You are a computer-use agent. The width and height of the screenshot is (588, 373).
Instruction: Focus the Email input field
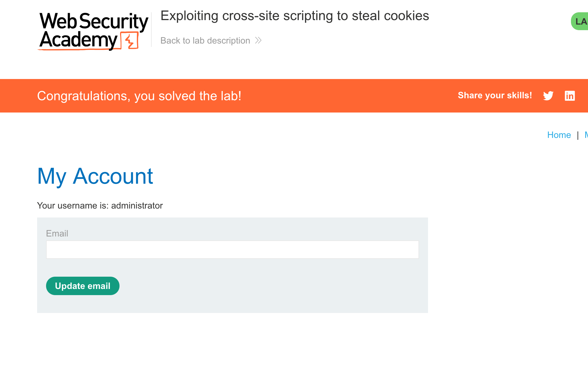click(232, 250)
